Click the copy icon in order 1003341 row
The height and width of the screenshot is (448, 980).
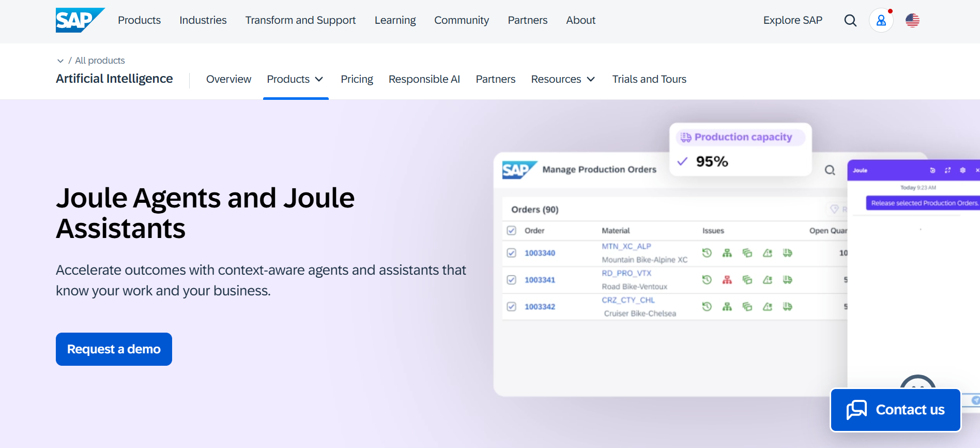tap(747, 280)
